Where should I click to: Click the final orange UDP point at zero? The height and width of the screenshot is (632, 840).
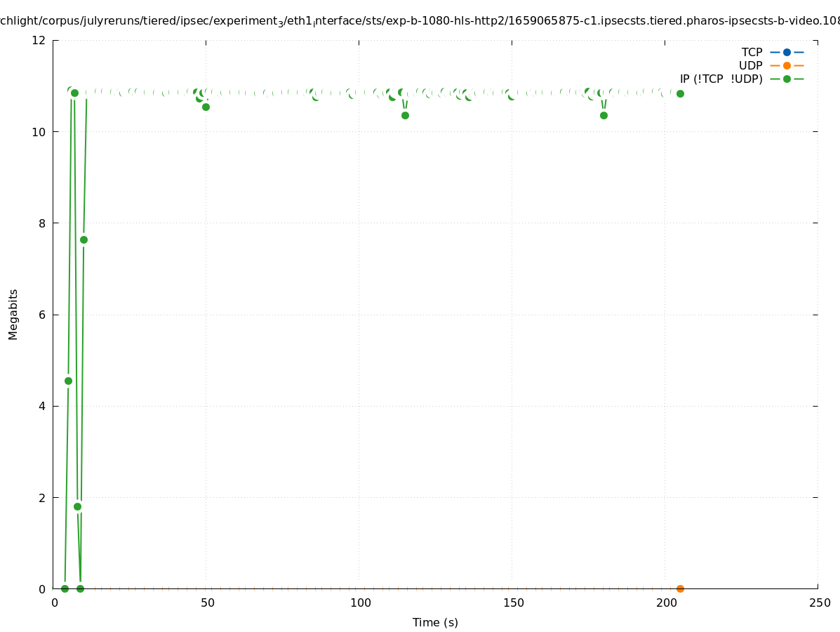click(680, 588)
